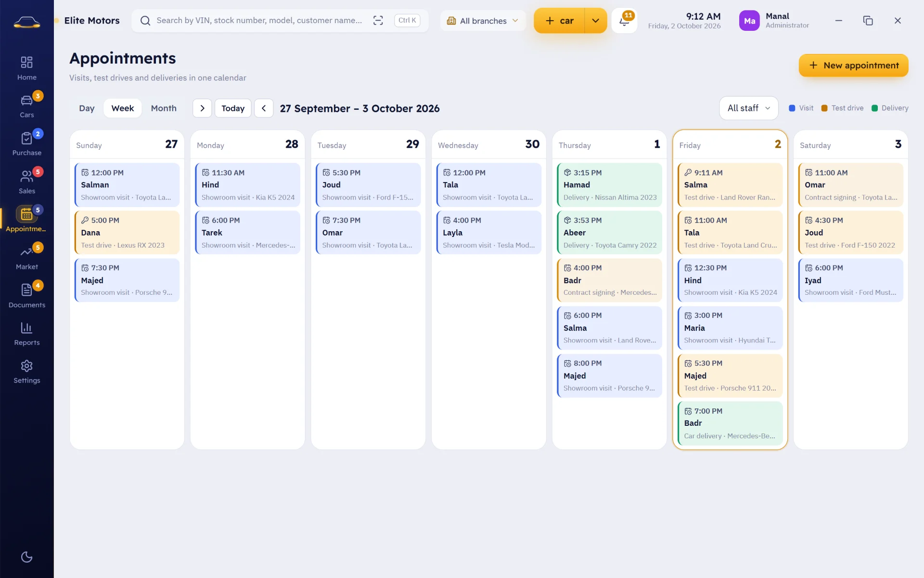Expand the add car dropdown arrow

[596, 21]
